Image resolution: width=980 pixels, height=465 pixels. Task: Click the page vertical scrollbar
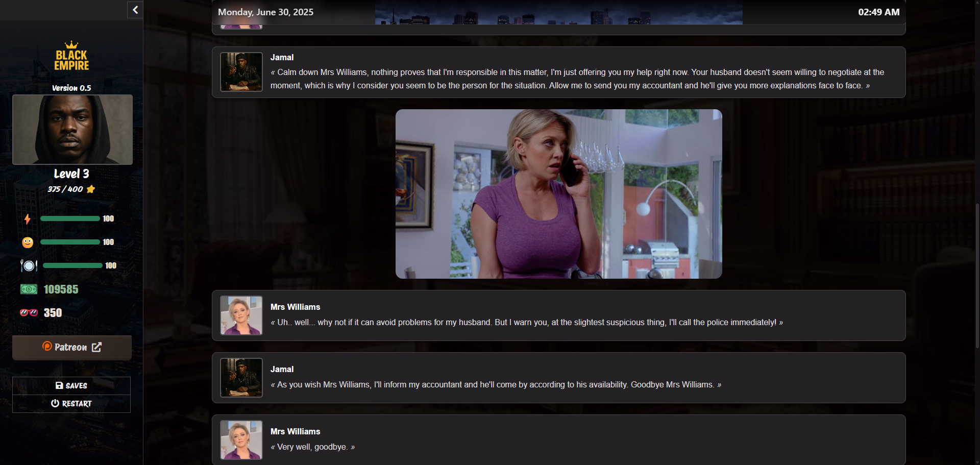coord(977,276)
